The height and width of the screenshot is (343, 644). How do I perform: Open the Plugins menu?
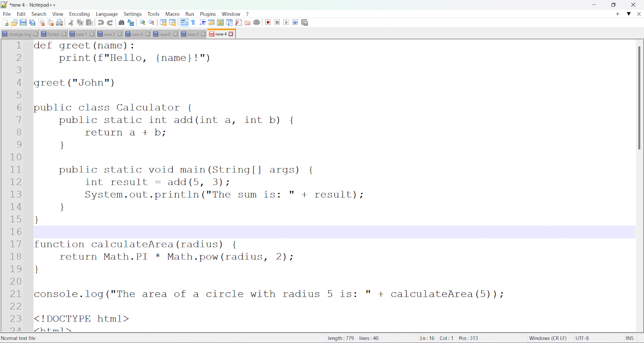point(208,14)
